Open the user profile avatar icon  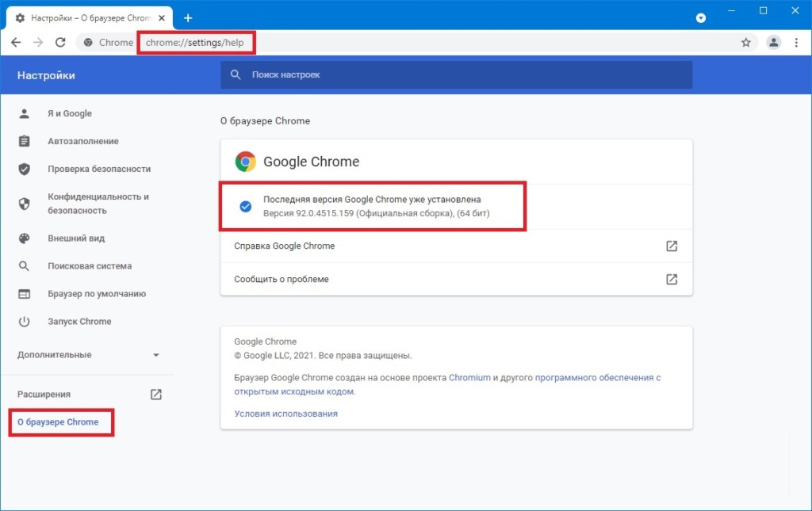pos(773,43)
